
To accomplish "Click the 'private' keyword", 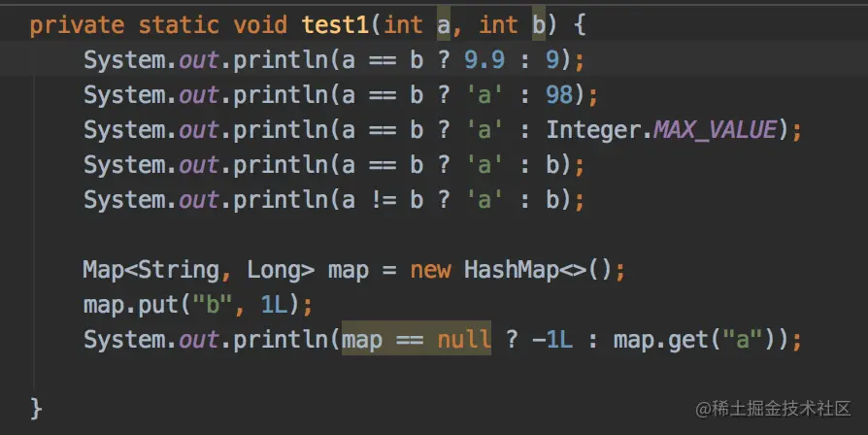I will coord(77,25).
